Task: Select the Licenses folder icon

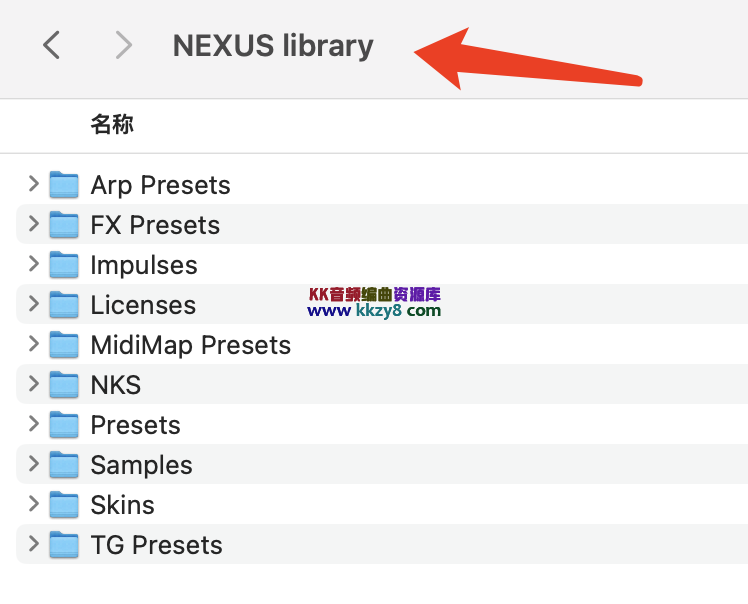Action: (x=64, y=304)
